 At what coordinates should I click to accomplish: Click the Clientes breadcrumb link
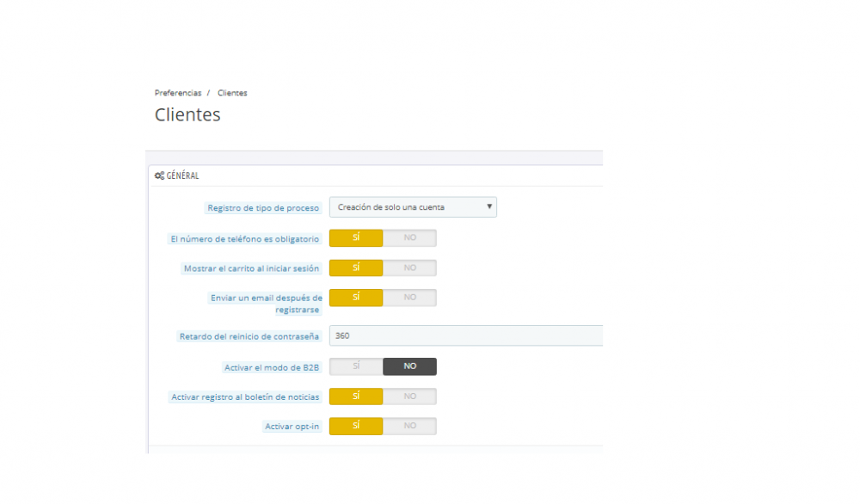(232, 93)
